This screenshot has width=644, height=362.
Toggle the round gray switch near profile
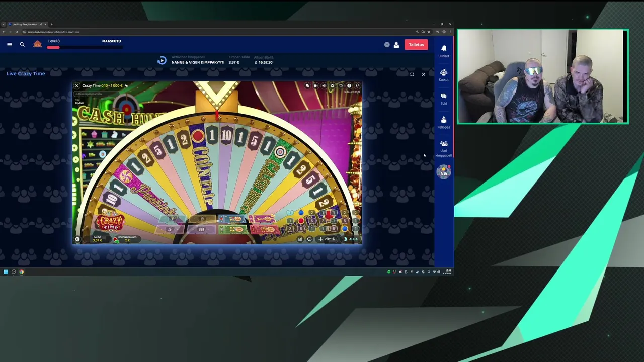coord(387,45)
